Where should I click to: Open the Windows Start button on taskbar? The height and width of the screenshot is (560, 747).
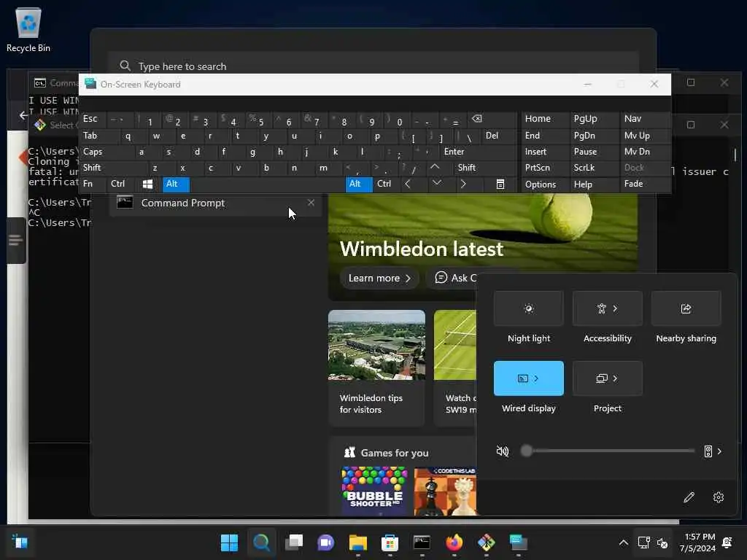(x=229, y=542)
